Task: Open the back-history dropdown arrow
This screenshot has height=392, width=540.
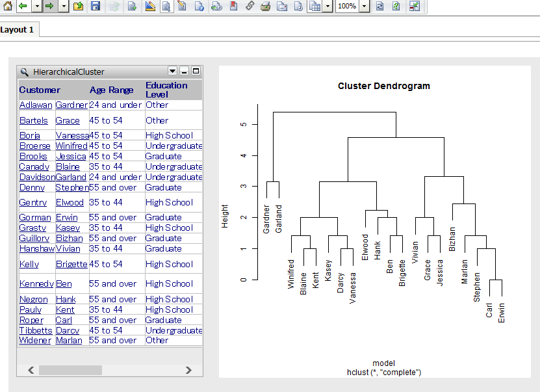Action: (x=36, y=6)
